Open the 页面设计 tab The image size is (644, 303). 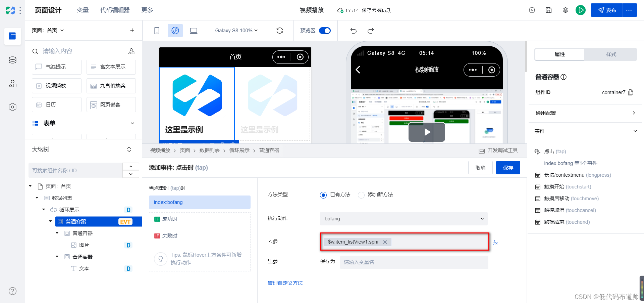pos(48,10)
